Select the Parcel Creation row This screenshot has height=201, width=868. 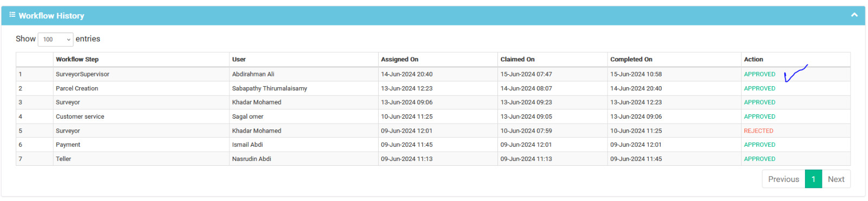point(433,88)
